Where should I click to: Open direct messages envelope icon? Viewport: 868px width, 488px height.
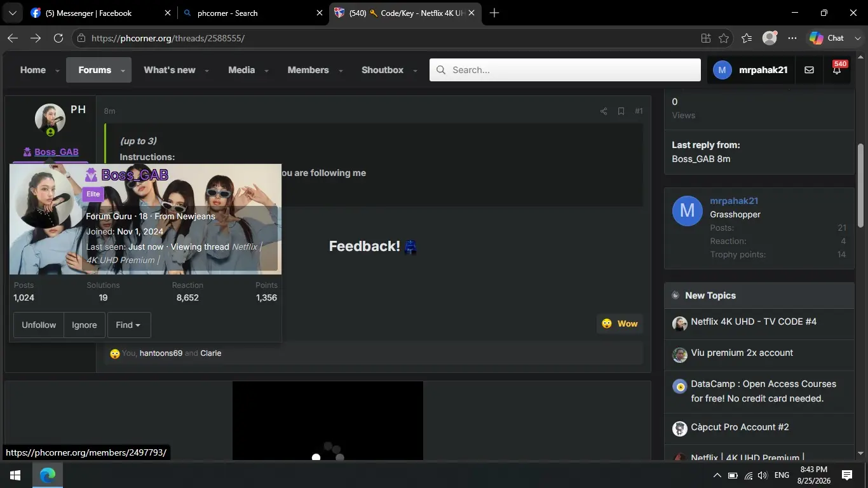coord(809,70)
